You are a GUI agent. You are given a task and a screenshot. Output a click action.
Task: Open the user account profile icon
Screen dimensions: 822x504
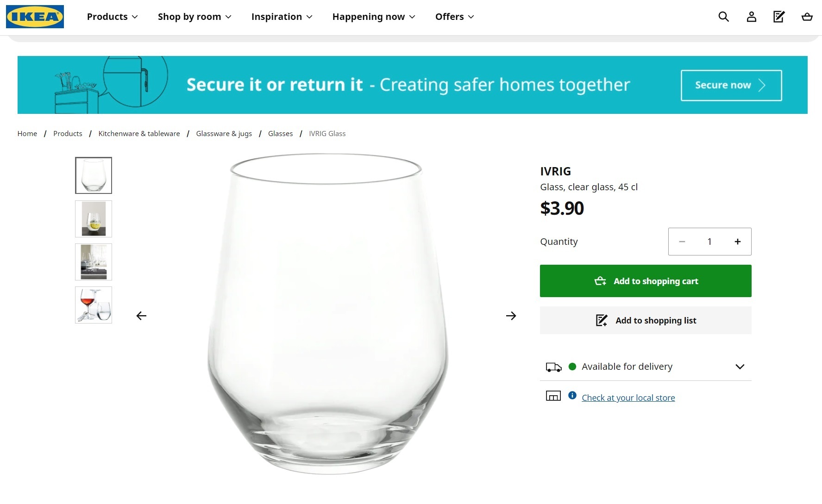(x=751, y=17)
